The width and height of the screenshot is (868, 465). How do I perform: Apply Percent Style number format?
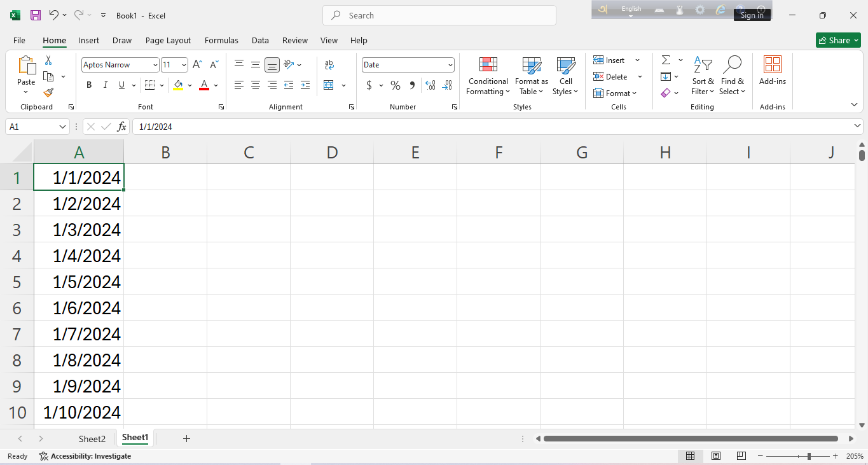(396, 85)
